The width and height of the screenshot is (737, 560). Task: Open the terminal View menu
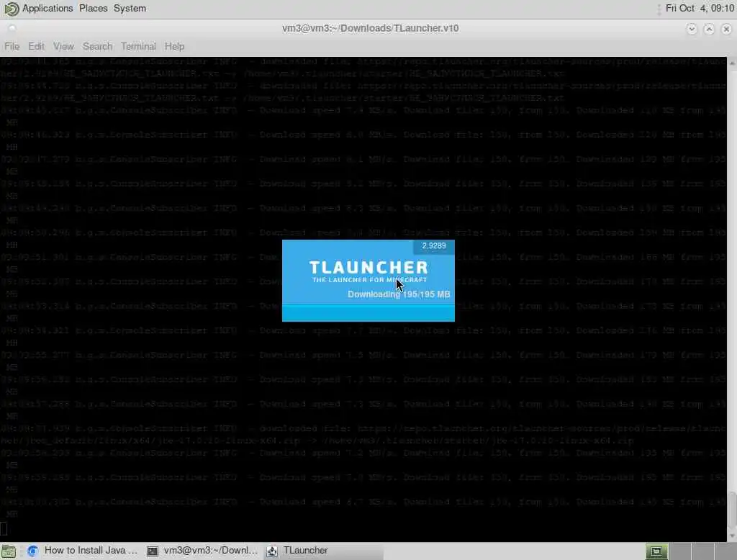click(x=63, y=46)
